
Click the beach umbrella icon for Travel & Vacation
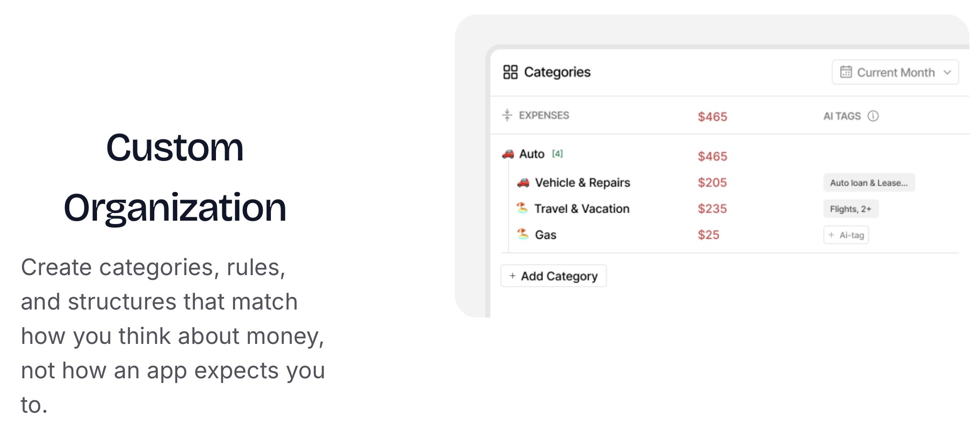pos(522,208)
